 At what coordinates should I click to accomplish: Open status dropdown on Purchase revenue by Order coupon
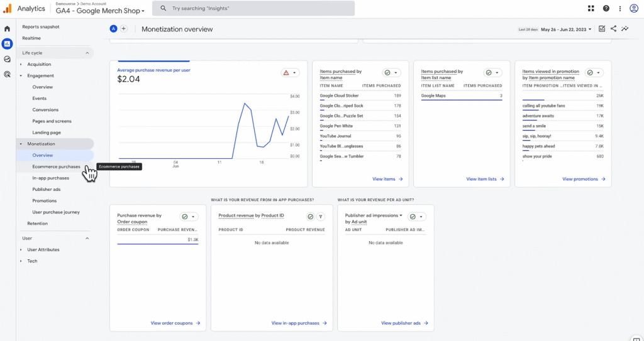tap(189, 217)
